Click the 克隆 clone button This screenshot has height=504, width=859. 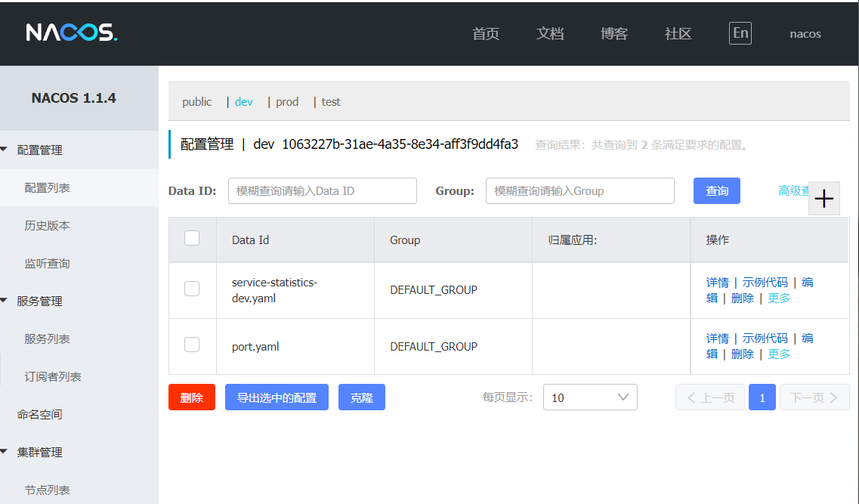click(362, 397)
